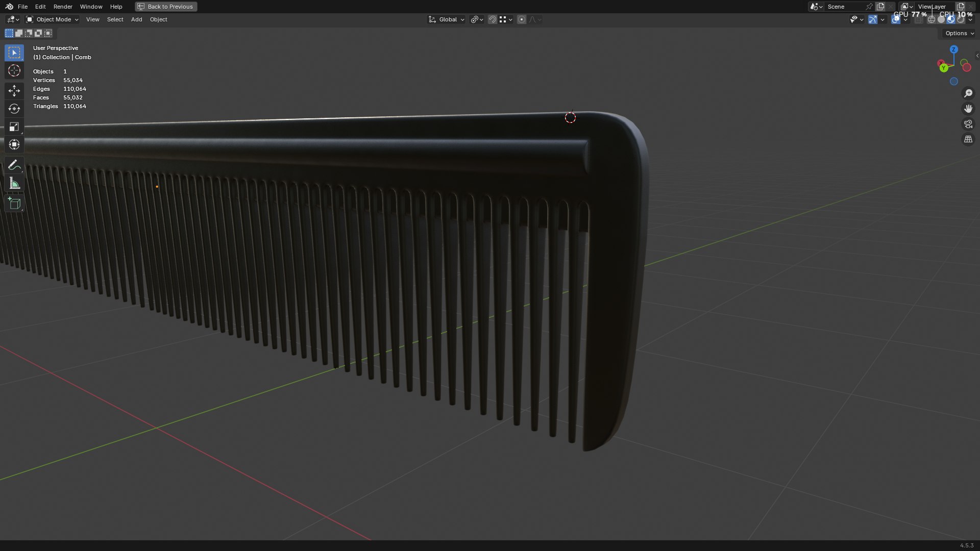Click the pan view hand icon
The image size is (980, 551).
pyautogui.click(x=968, y=109)
